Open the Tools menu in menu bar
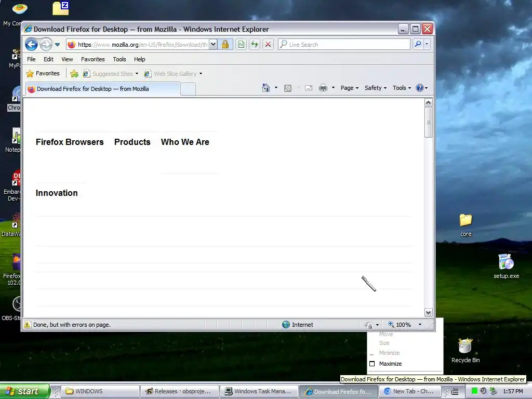 pos(119,59)
